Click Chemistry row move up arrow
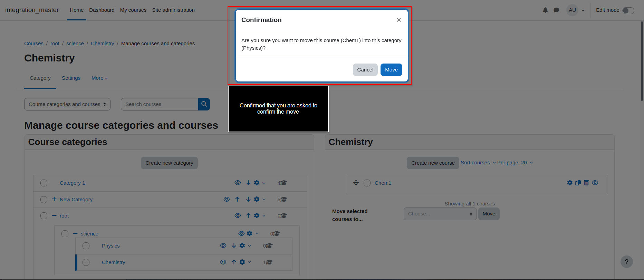Screen dimensions: 644x280 tap(234, 262)
